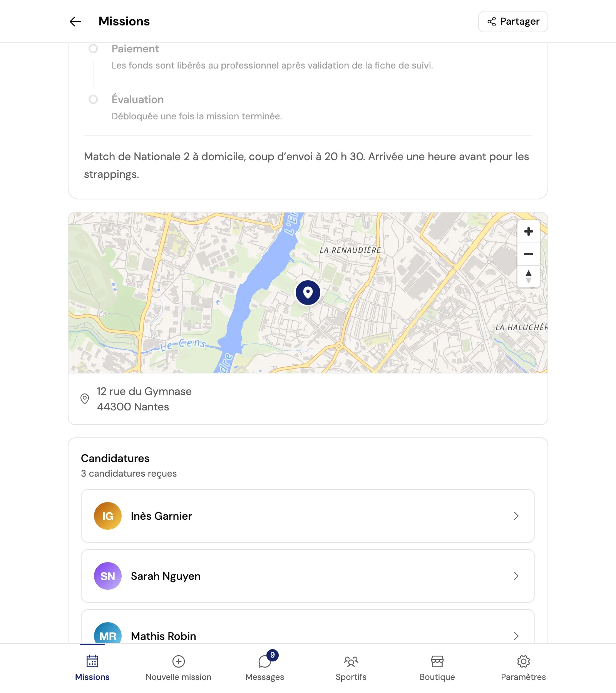Click the Paiement step circle

(x=93, y=49)
